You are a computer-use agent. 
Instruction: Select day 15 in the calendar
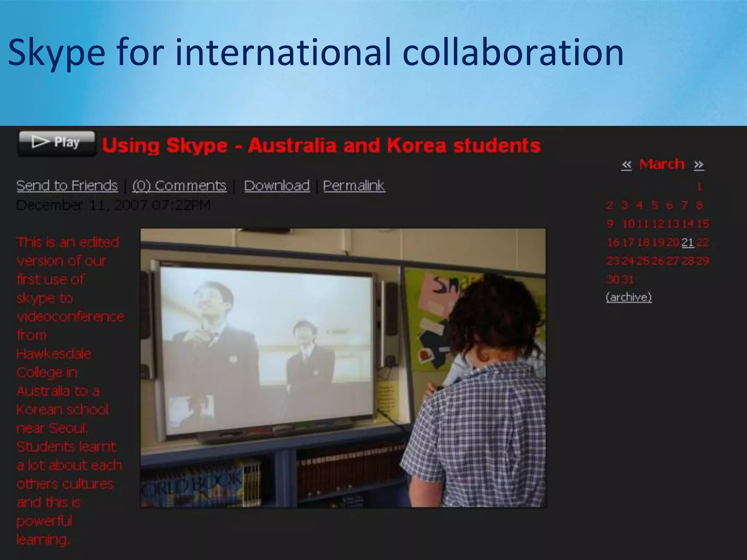(703, 223)
